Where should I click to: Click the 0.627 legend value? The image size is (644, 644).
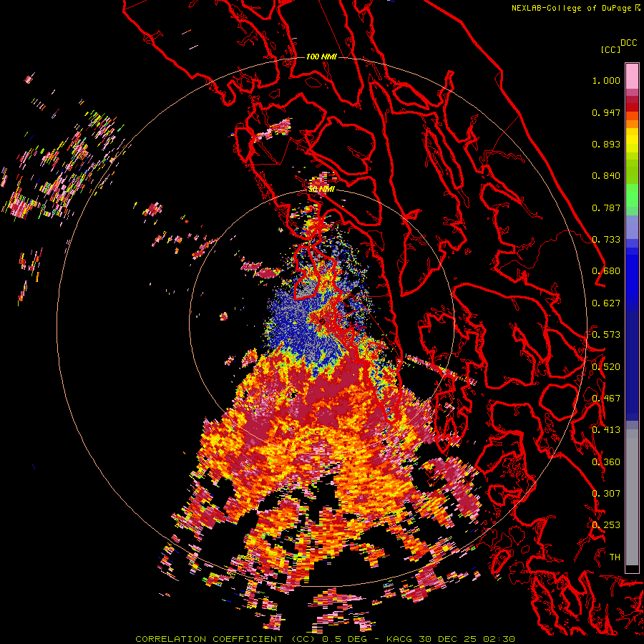606,303
